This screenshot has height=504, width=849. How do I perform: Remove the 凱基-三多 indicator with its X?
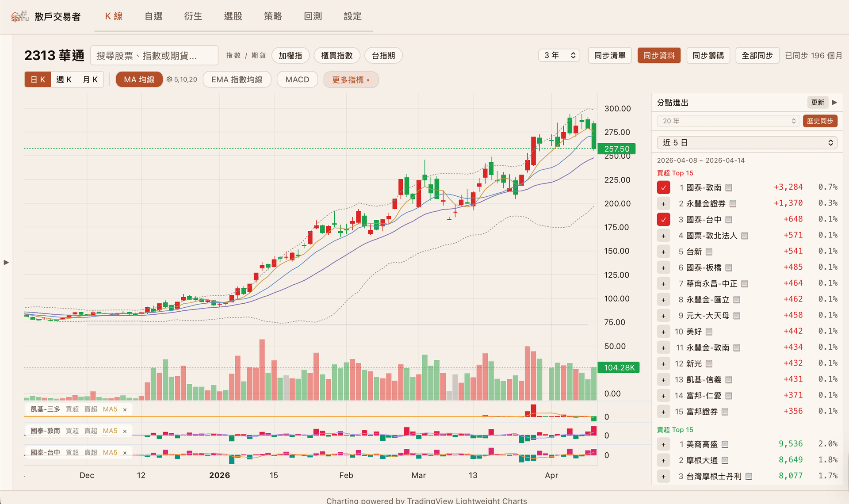click(x=125, y=409)
